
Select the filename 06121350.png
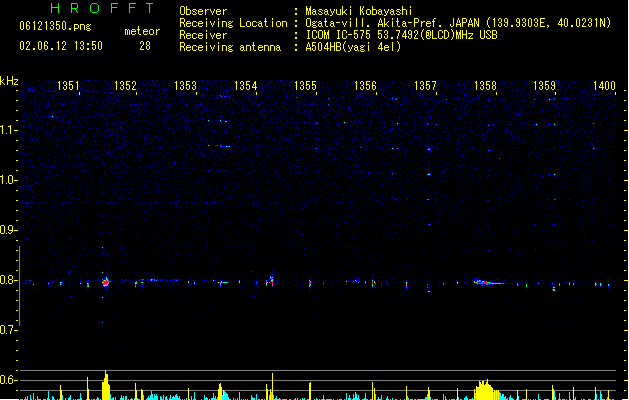pyautogui.click(x=55, y=26)
